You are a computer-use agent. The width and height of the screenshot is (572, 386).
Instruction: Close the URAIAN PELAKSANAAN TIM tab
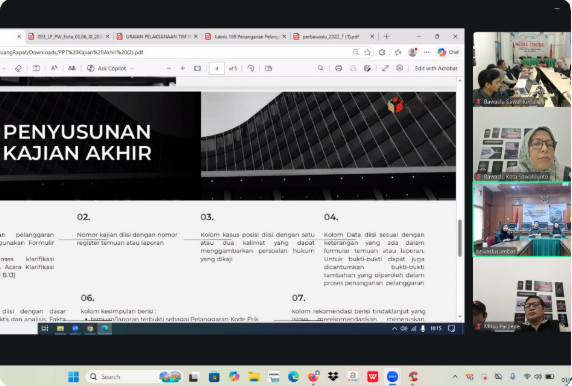[x=196, y=36]
